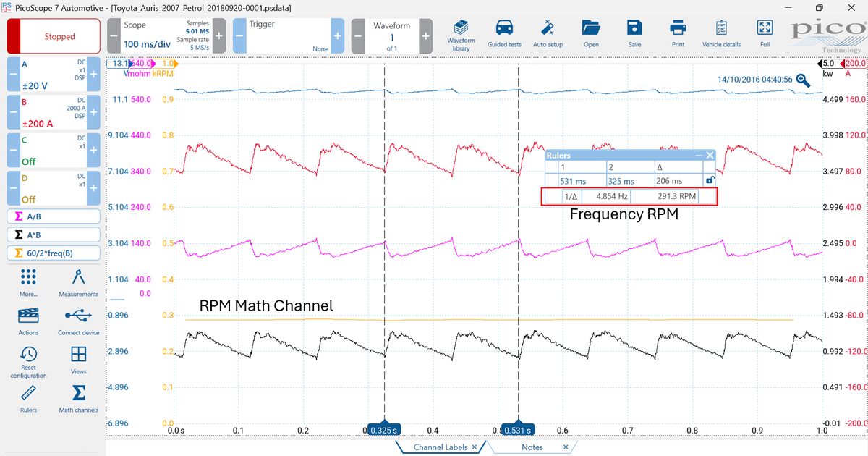The height and width of the screenshot is (456, 868).
Task: Open Channel B ±200 A settings
Action: pyautogui.click(x=54, y=113)
